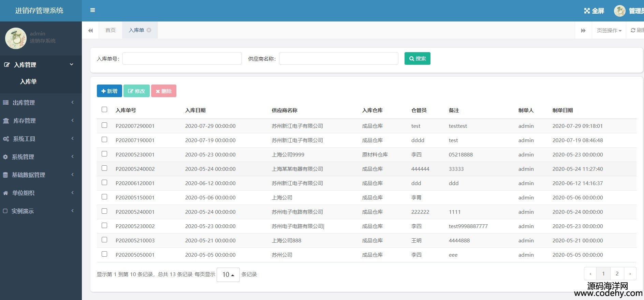Click cell 上海某某电器有限公司
644x300 pixels.
[x=297, y=169]
